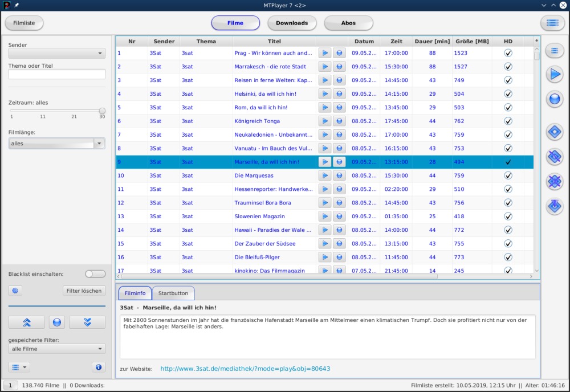Click the single-crossed diamond icon in right sidebar
This screenshot has height=392, width=570.
[555, 157]
